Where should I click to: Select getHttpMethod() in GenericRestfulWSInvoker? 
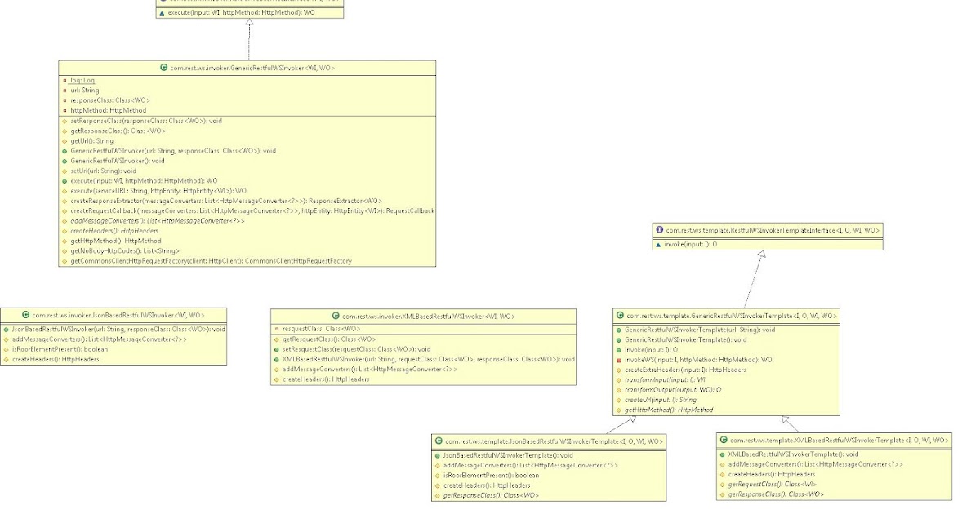pos(116,241)
